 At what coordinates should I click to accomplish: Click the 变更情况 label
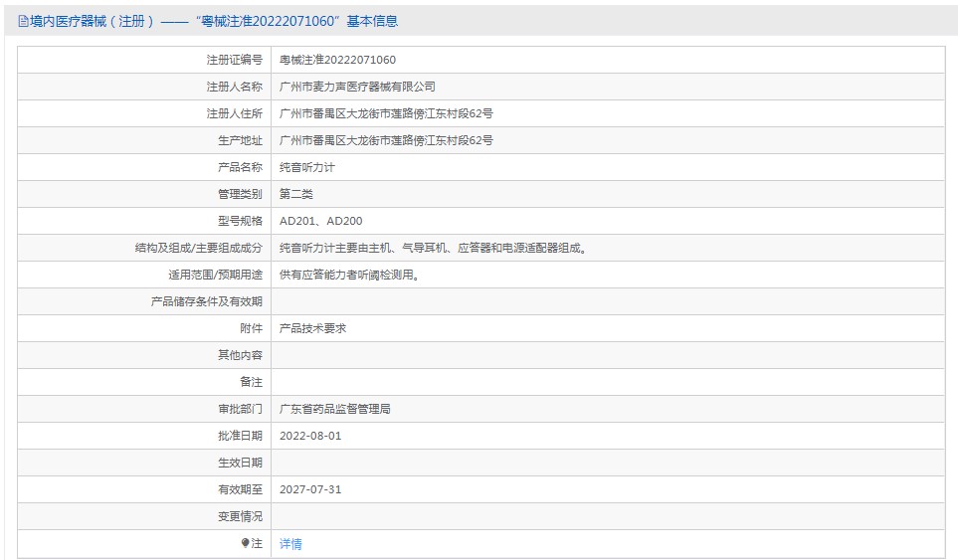(240, 516)
